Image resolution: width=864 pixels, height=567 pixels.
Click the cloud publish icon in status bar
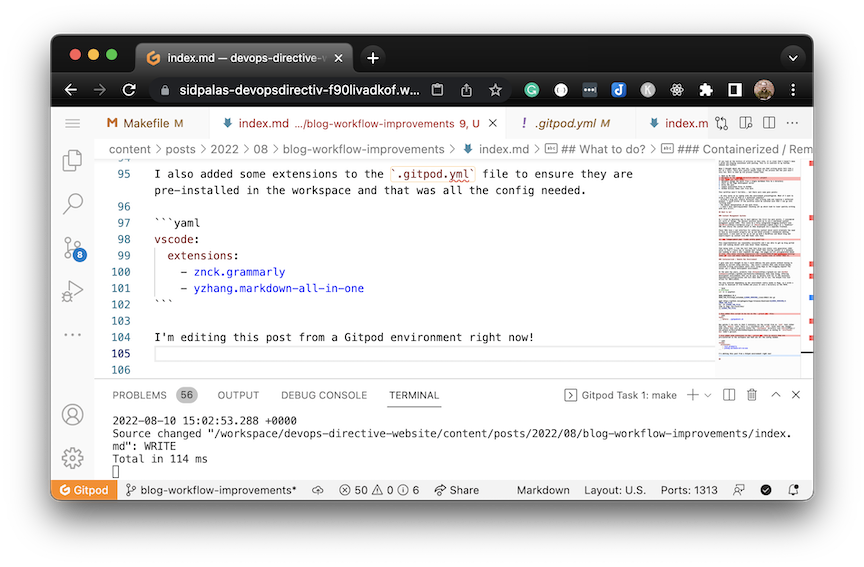[318, 490]
